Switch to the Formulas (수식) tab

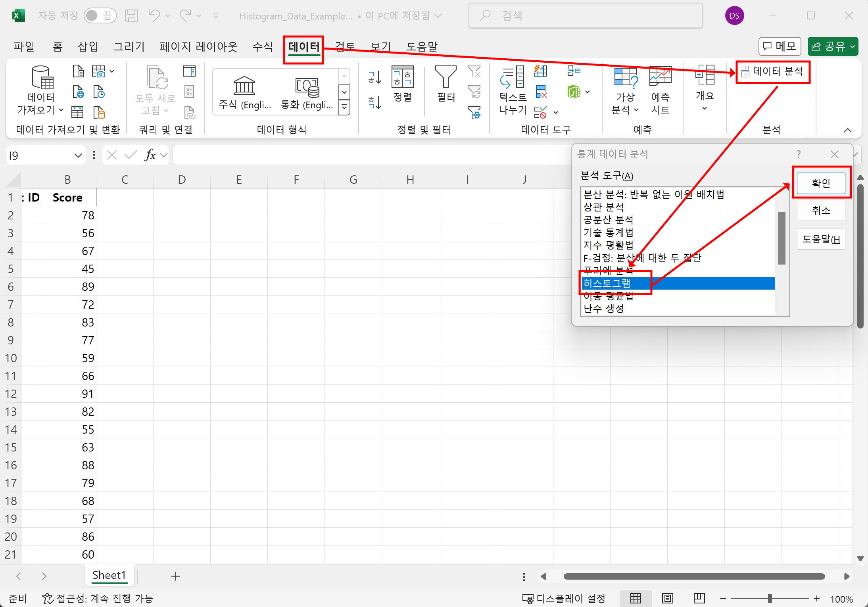pos(263,46)
